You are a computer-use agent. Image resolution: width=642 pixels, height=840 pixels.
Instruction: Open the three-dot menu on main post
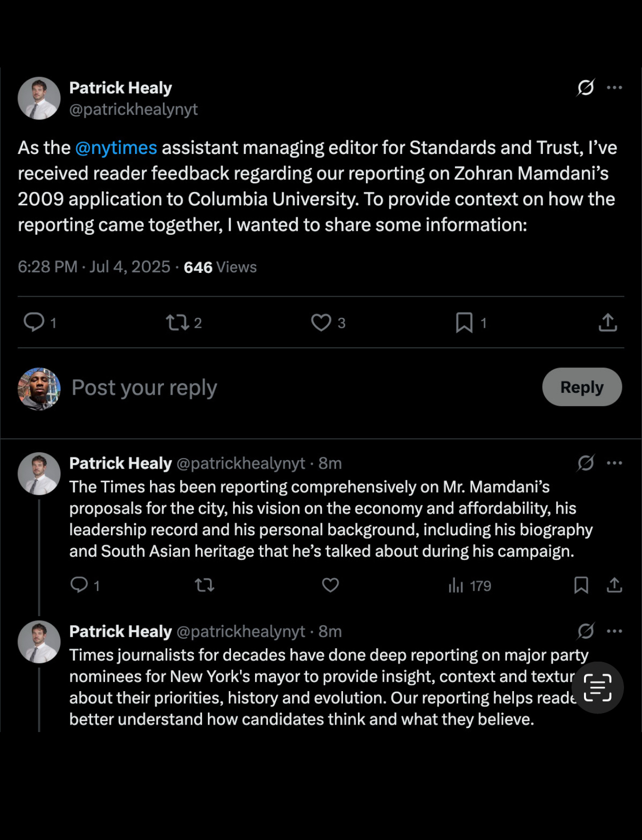[614, 87]
